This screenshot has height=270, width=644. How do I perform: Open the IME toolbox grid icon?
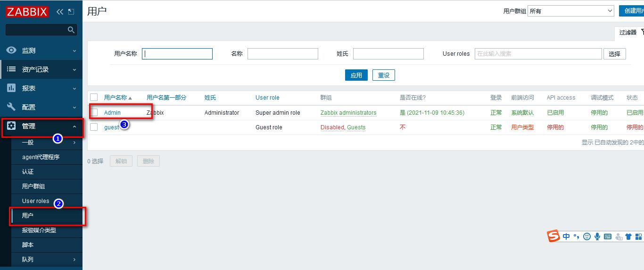point(639,236)
